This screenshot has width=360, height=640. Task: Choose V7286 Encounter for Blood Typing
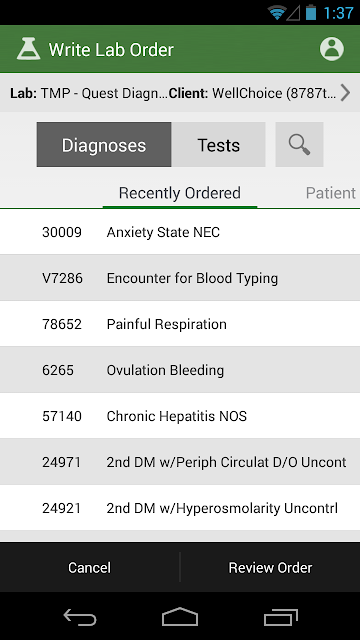point(180,278)
